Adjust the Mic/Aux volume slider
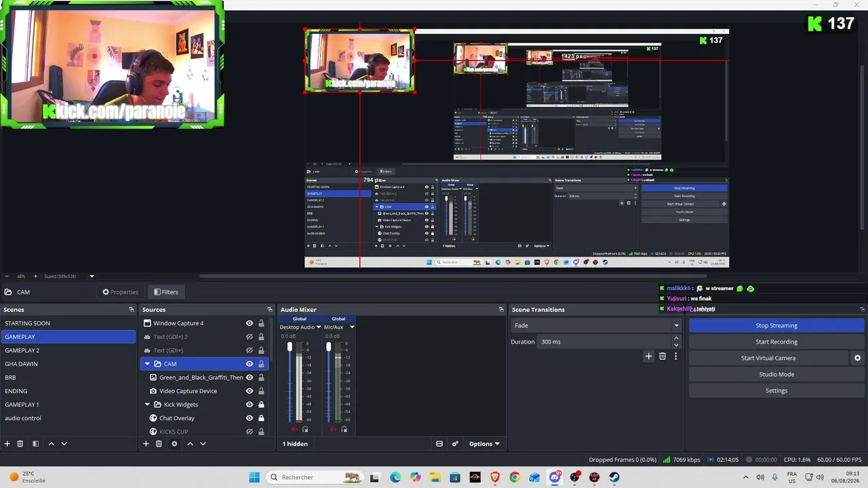Image resolution: width=868 pixels, height=488 pixels. pos(328,347)
